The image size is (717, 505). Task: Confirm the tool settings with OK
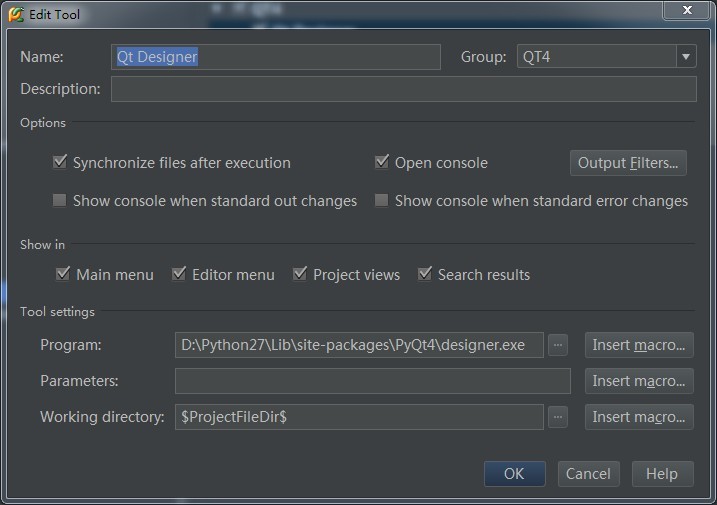tap(514, 474)
